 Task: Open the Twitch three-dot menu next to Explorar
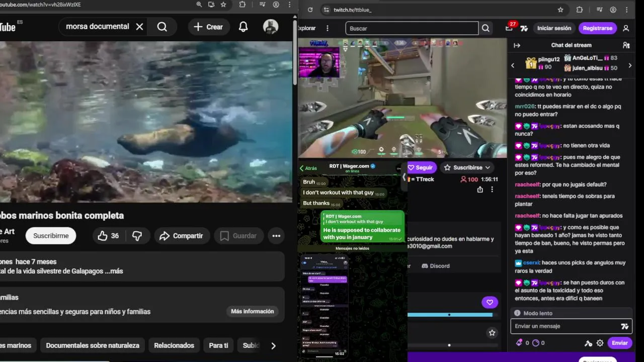328,28
